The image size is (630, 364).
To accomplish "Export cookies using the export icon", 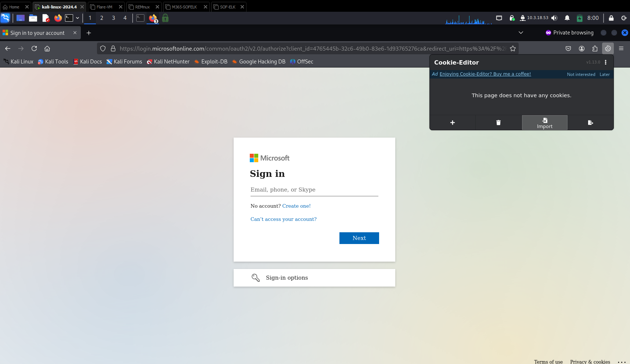I will tap(590, 123).
